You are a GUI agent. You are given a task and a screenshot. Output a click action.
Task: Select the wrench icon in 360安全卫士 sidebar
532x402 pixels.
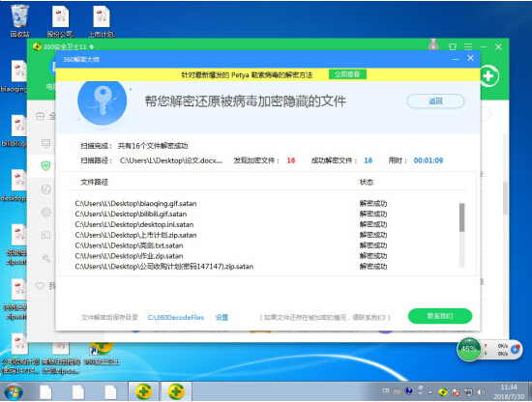click(45, 259)
